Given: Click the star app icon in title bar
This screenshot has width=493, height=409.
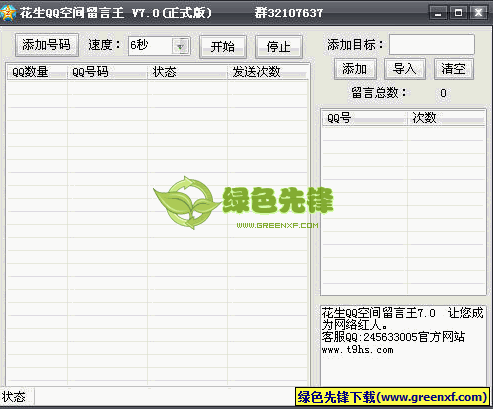Looking at the screenshot, I should coord(7,13).
